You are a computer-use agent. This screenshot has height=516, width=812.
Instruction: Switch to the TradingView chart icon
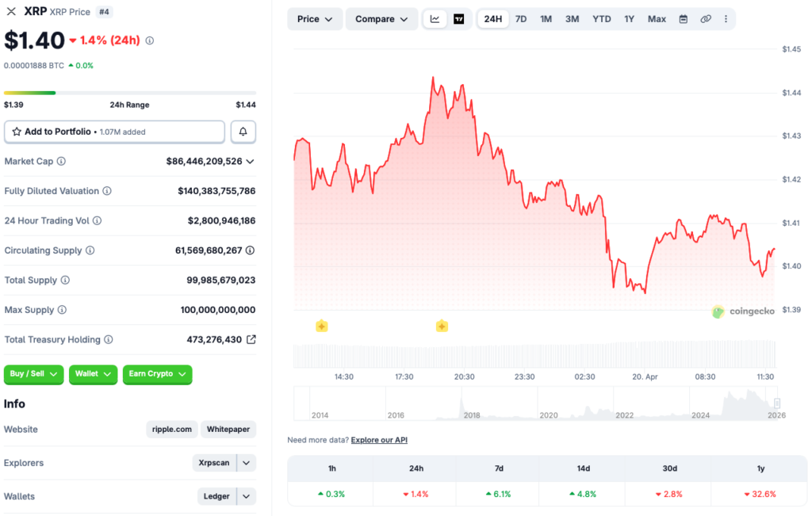pyautogui.click(x=458, y=18)
